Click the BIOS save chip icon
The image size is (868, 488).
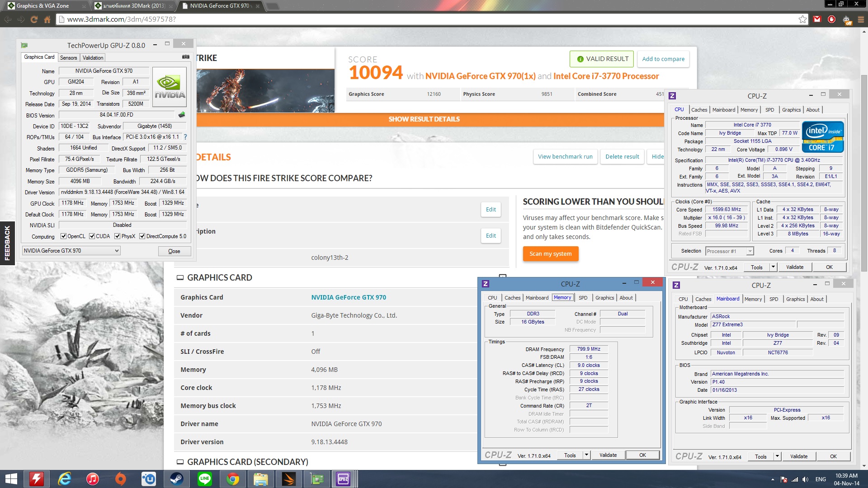[x=182, y=115]
